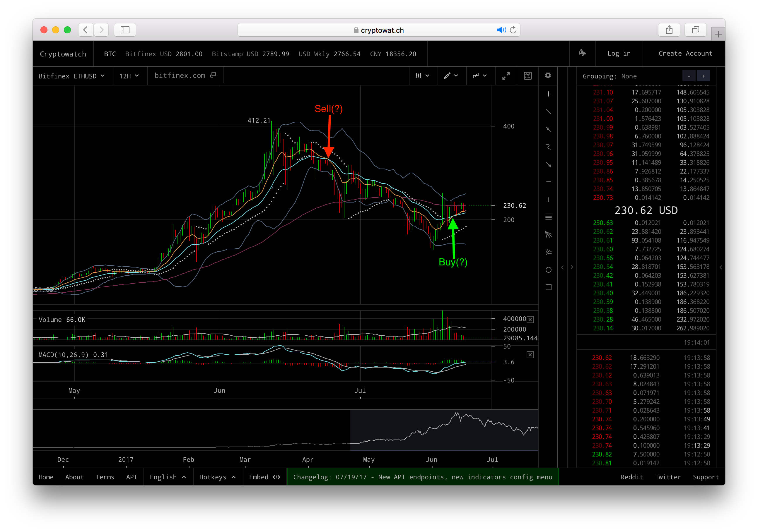This screenshot has height=532, width=758.
Task: Open the Terms footer link
Action: 105,477
